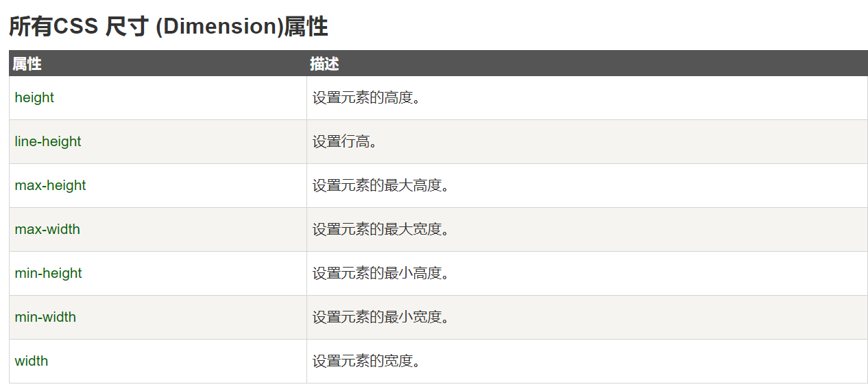Screen dimensions: 868x389
Task: Click the 描述 column header
Action: pyautogui.click(x=324, y=64)
